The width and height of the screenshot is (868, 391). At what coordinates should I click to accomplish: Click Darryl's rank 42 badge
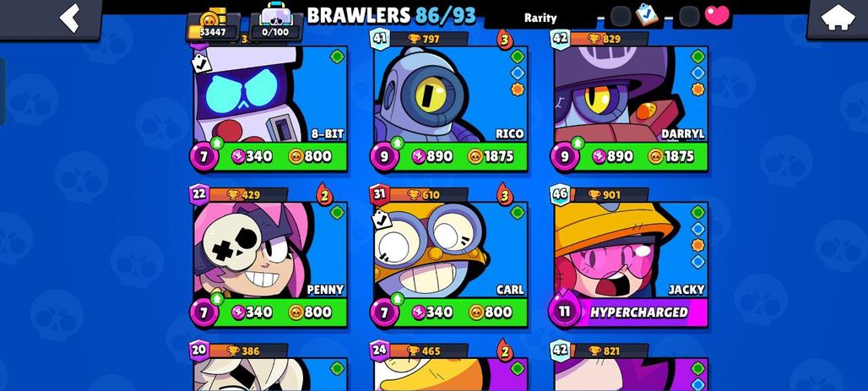coord(560,39)
